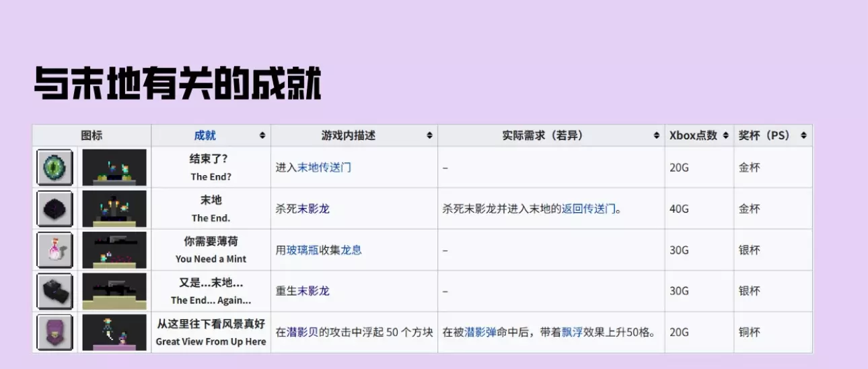Open the 末地传送门 link
This screenshot has height=369, width=868.
point(324,168)
